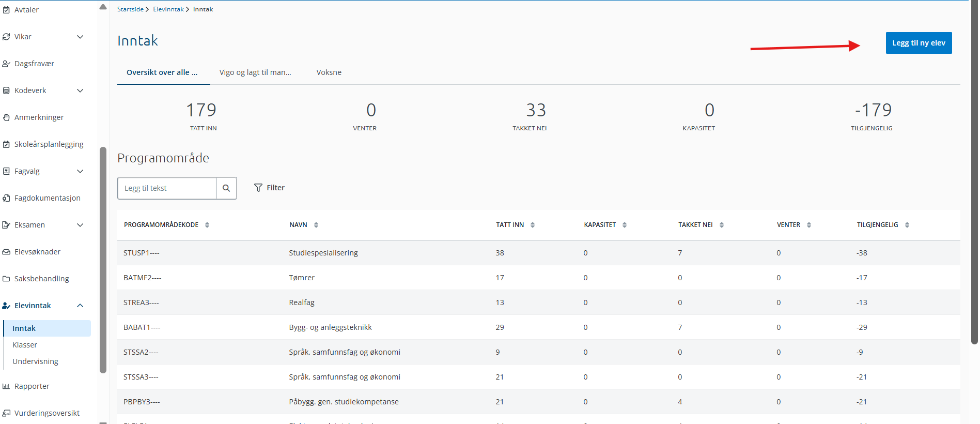This screenshot has width=980, height=424.
Task: Open Dagsfravær menu label
Action: (34, 64)
